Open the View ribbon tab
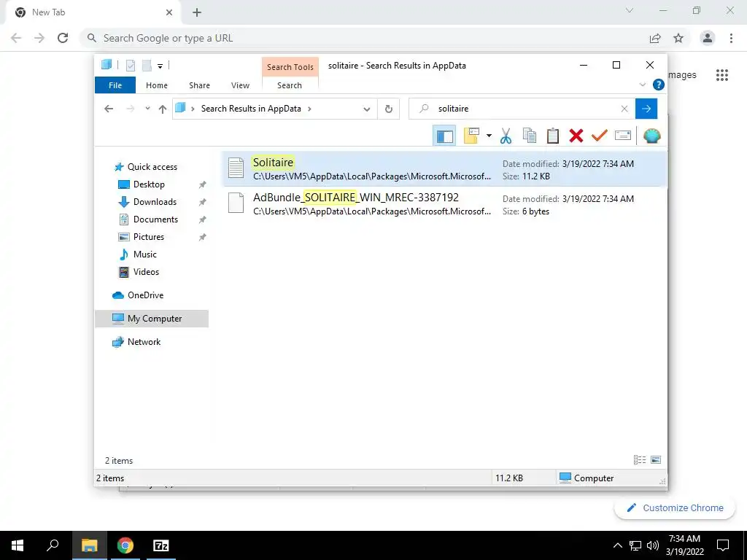The height and width of the screenshot is (560, 747). tap(240, 85)
